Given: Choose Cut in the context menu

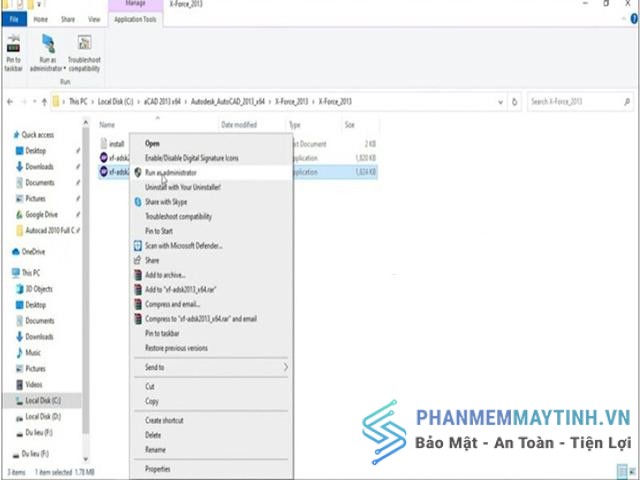Looking at the screenshot, I should [211, 387].
